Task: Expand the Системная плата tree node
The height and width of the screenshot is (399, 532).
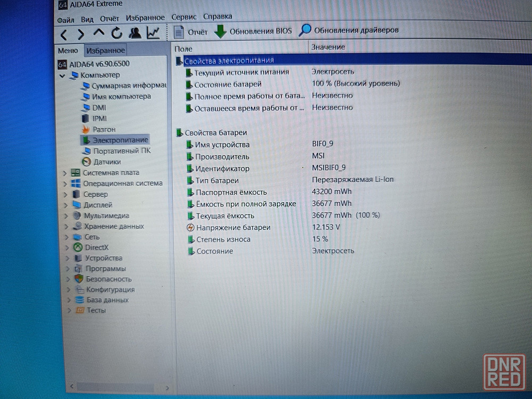Action: coord(65,172)
